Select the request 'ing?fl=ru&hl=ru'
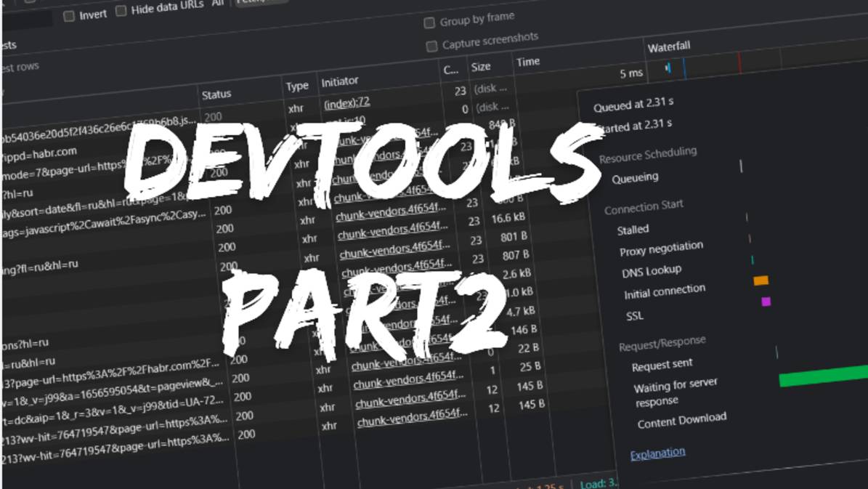868x489 pixels. pyautogui.click(x=40, y=267)
